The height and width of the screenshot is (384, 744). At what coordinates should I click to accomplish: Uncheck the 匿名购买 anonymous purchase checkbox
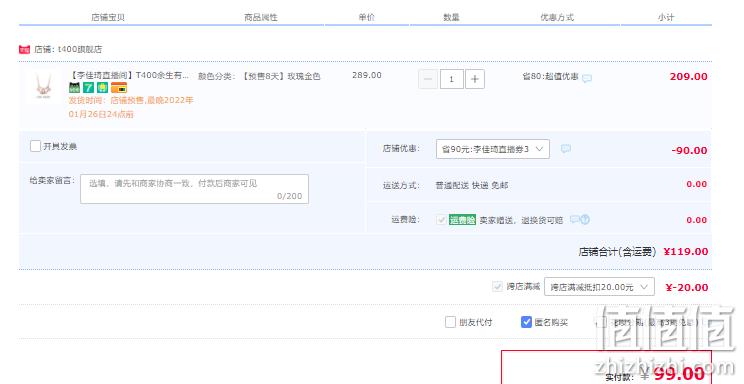[x=526, y=322]
